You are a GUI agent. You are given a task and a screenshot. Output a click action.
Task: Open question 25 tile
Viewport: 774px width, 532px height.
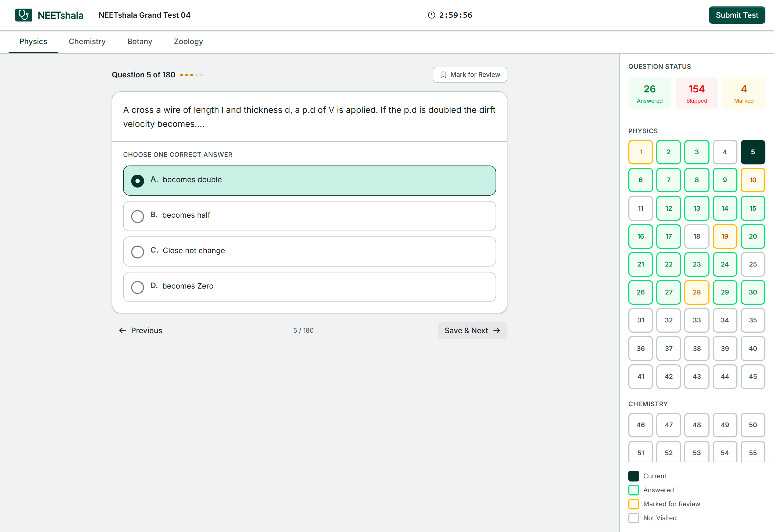tap(753, 264)
